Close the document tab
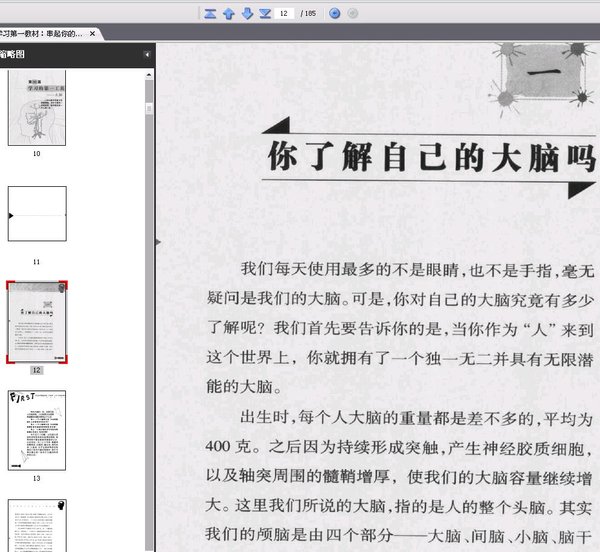The width and height of the screenshot is (600, 552). (x=92, y=34)
